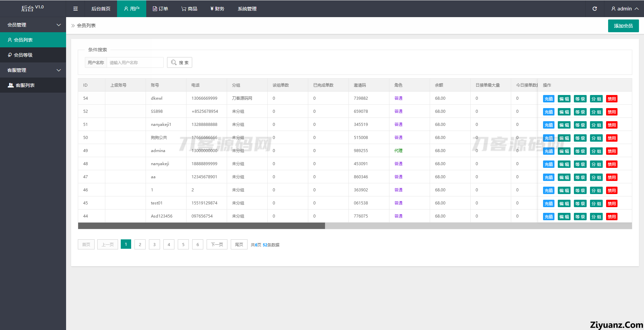
Task: Open the 系统管理 top menu
Action: click(x=247, y=9)
